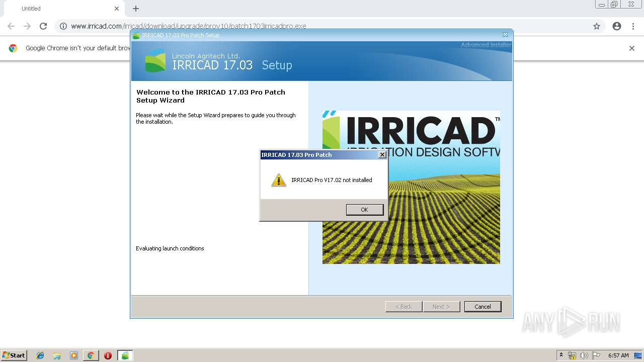Click the IRRICAD field splash image
Viewport: 644px width, 362px height.
pyautogui.click(x=411, y=187)
